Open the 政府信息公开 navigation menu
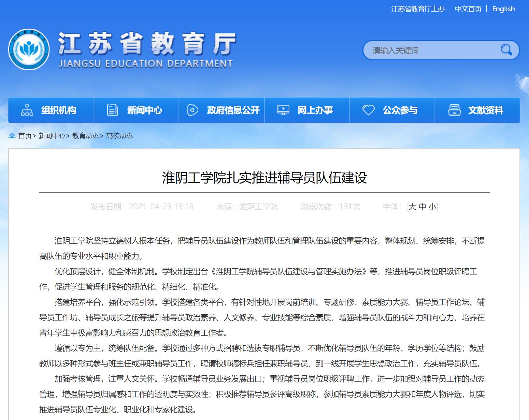The height and width of the screenshot is (420, 529). [233, 110]
